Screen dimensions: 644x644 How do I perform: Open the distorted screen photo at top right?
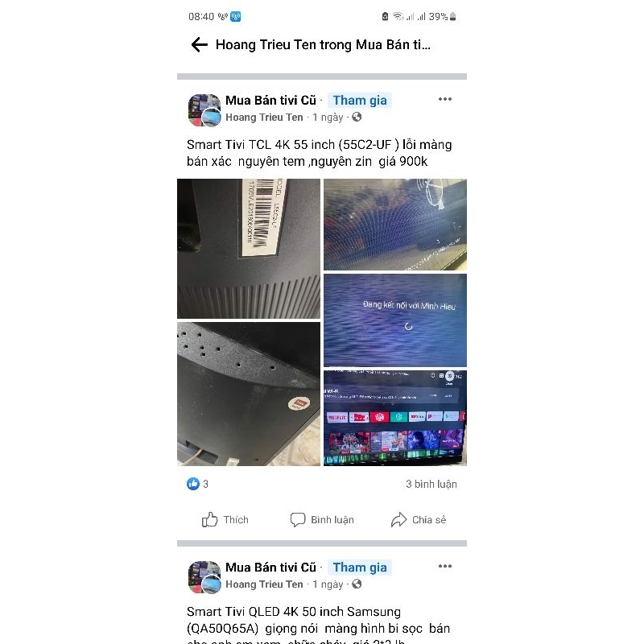tap(395, 225)
